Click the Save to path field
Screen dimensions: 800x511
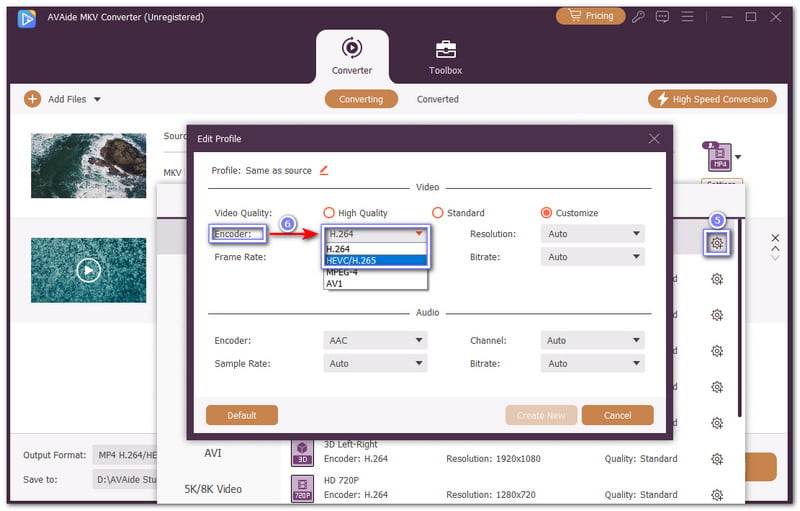click(x=125, y=479)
